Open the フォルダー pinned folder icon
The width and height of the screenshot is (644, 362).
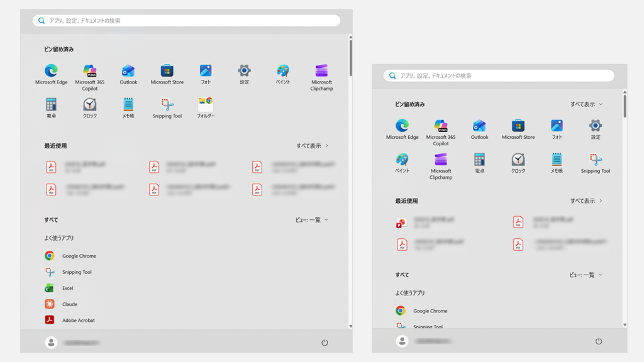pos(206,107)
